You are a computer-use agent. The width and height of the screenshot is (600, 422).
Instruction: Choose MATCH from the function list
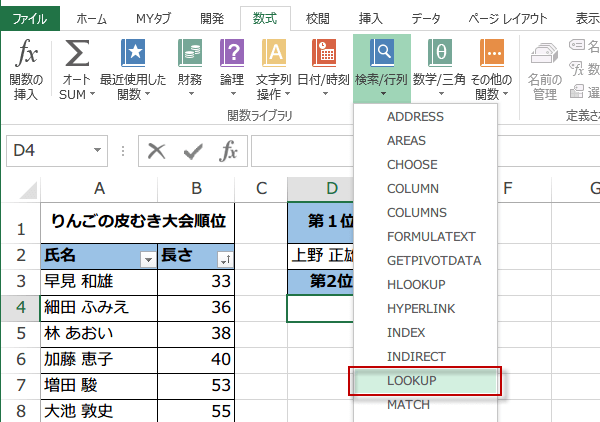426,404
